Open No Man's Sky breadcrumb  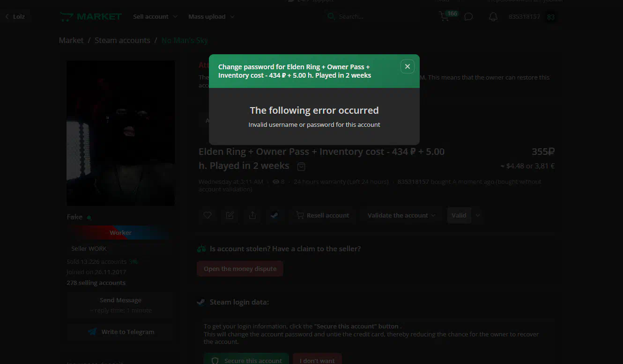pos(185,40)
